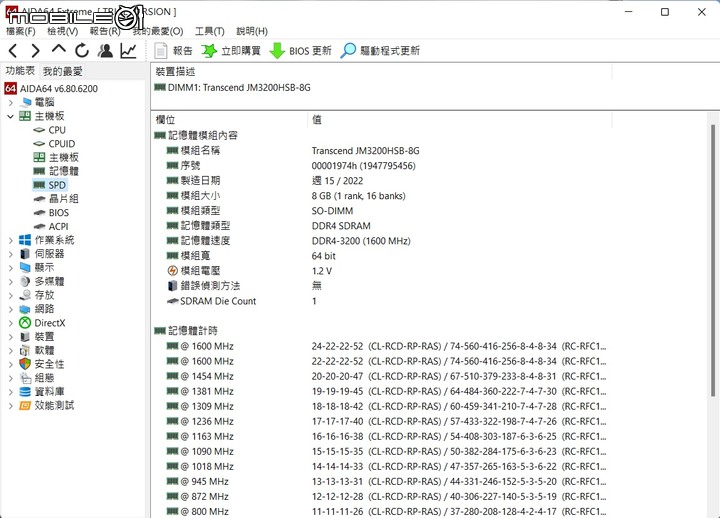Expand the 作業系統 tree node
The image size is (720, 518).
11,240
